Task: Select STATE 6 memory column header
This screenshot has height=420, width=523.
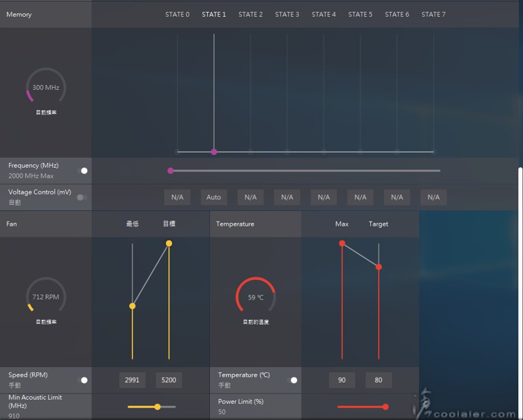Action: click(x=397, y=15)
